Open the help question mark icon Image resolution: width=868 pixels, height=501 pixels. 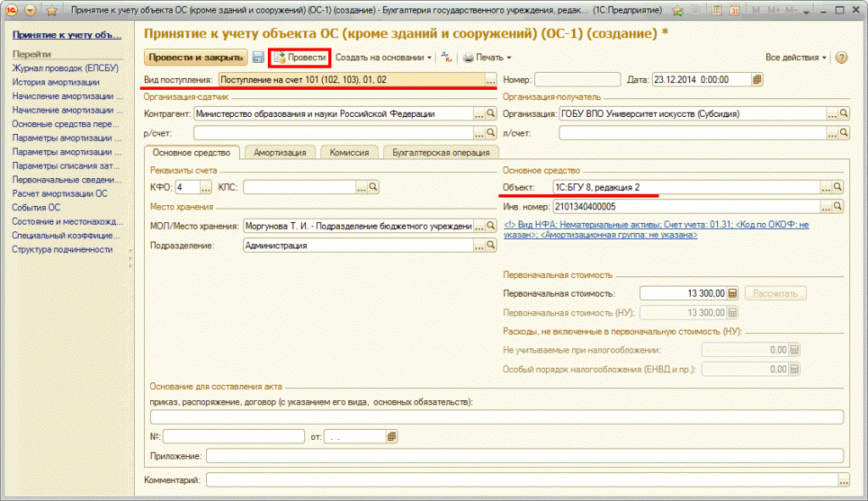click(x=842, y=57)
